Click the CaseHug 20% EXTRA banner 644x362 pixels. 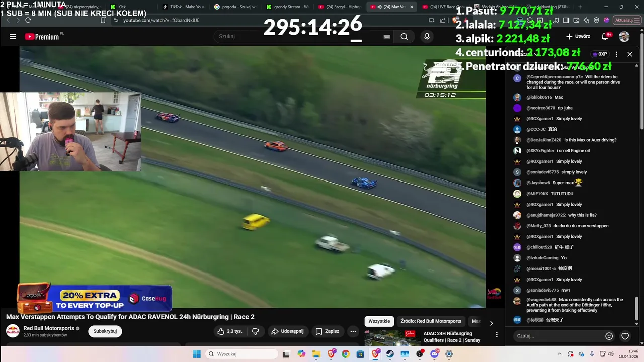pyautogui.click(x=95, y=299)
